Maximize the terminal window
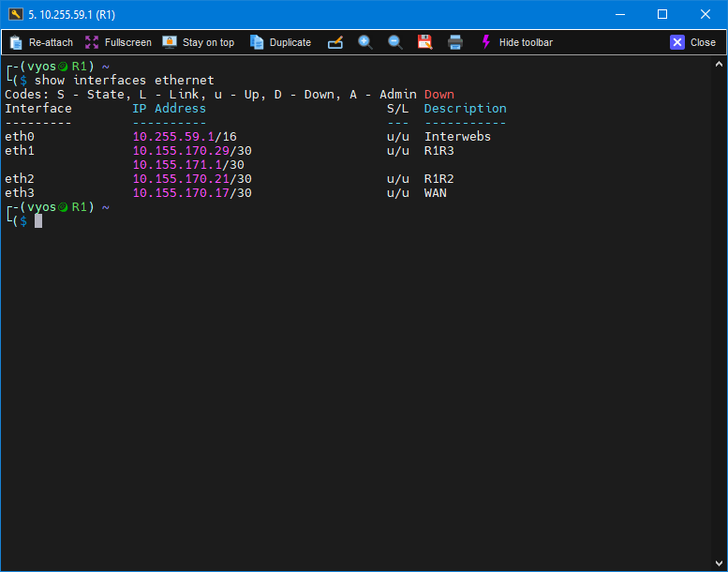 (x=661, y=14)
